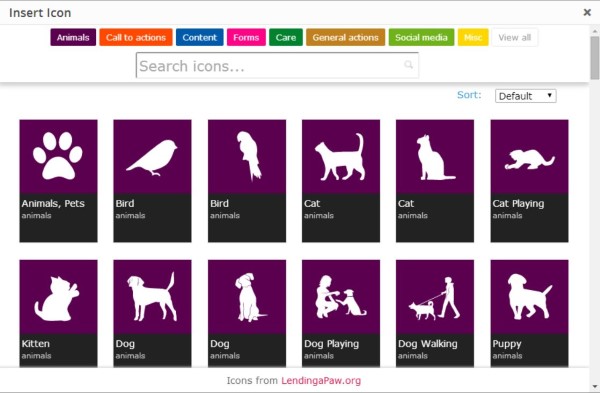
Task: Show the Forms category icons
Action: coord(246,38)
